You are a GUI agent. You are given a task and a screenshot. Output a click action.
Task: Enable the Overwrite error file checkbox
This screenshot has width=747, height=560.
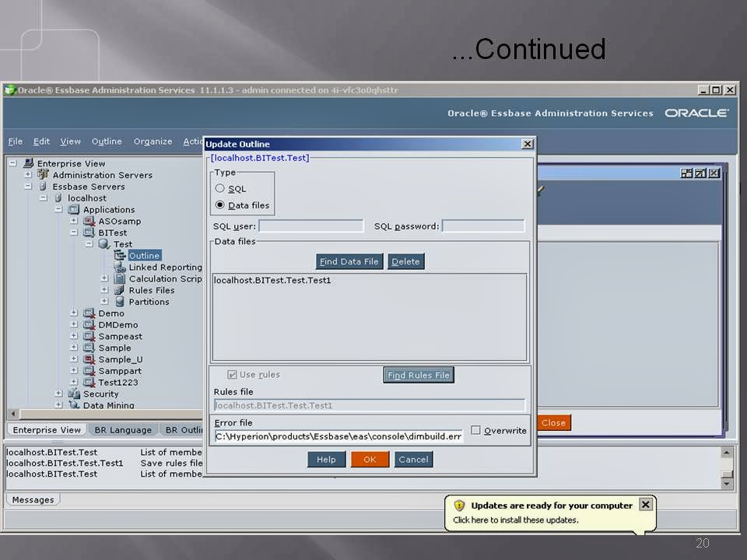(x=475, y=430)
